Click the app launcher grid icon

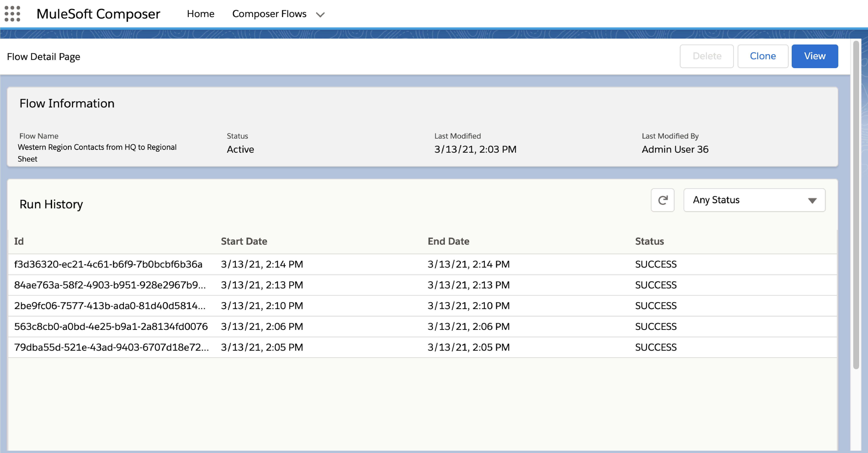(12, 14)
